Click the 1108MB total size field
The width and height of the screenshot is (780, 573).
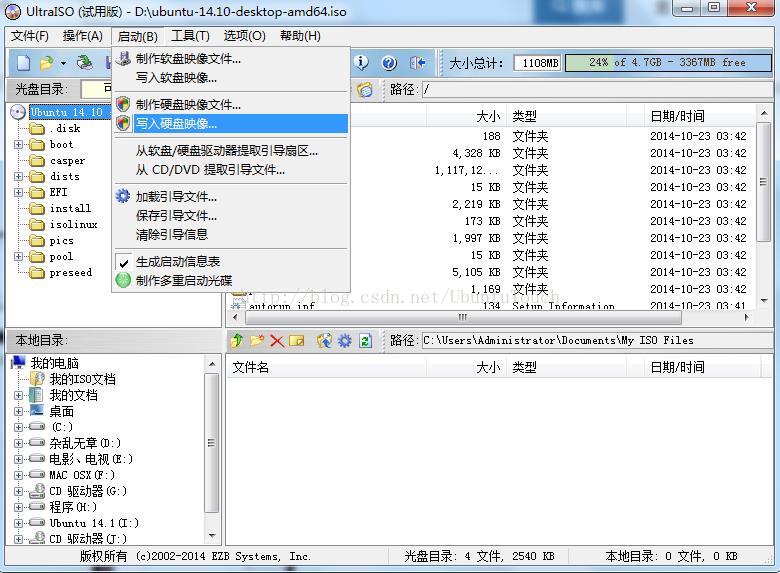(537, 63)
